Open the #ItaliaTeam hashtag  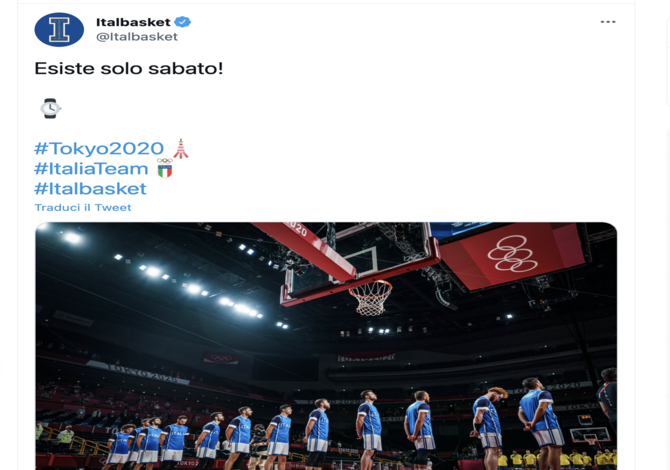[91, 168]
